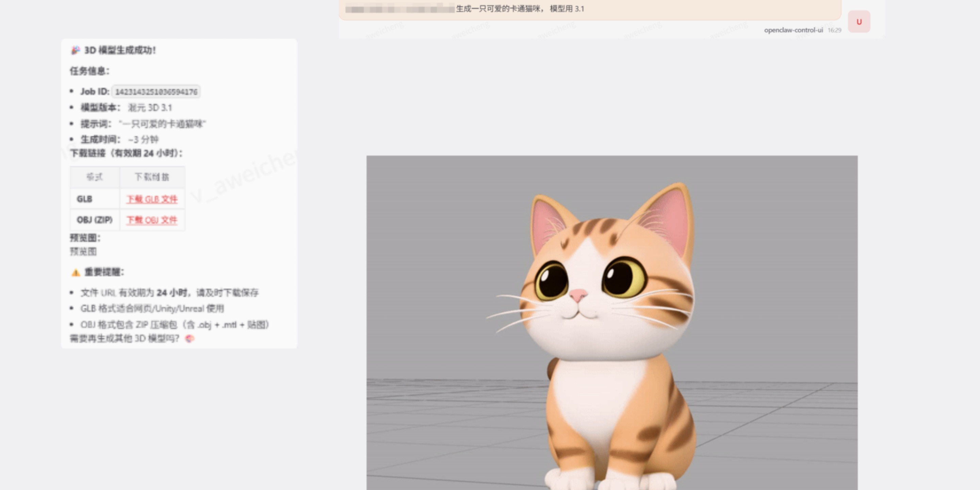The width and height of the screenshot is (980, 490).
Task: Click the Job ID number code chip
Action: coord(156,92)
